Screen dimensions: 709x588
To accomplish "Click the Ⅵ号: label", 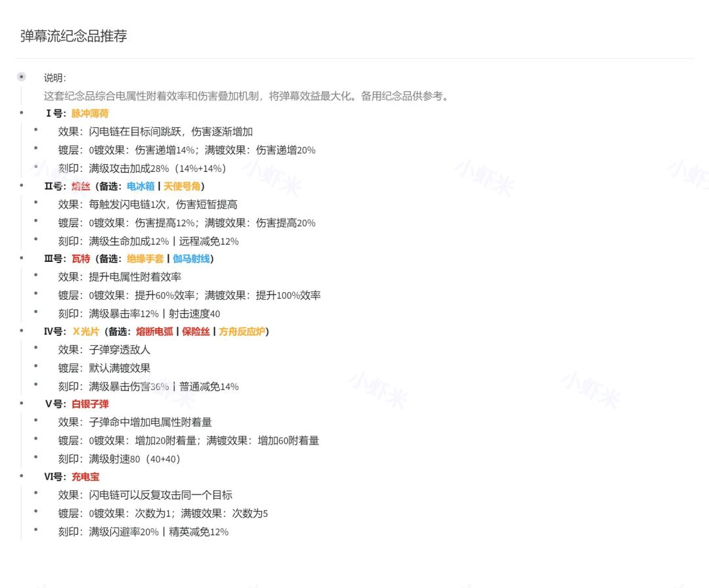I will (55, 477).
